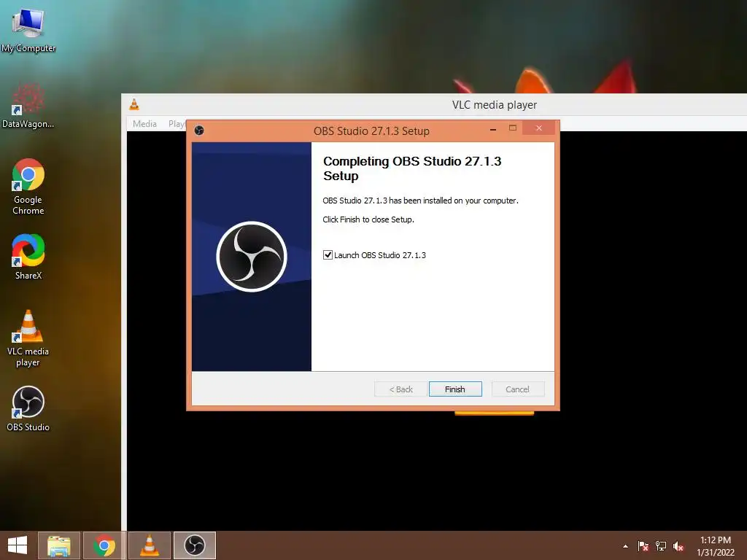The image size is (747, 560).
Task: Switch to VLC from the taskbar
Action: point(149,545)
